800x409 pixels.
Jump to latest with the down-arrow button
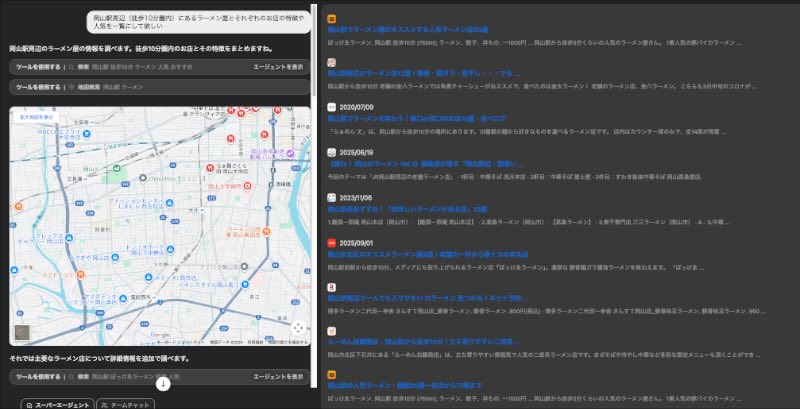point(163,384)
